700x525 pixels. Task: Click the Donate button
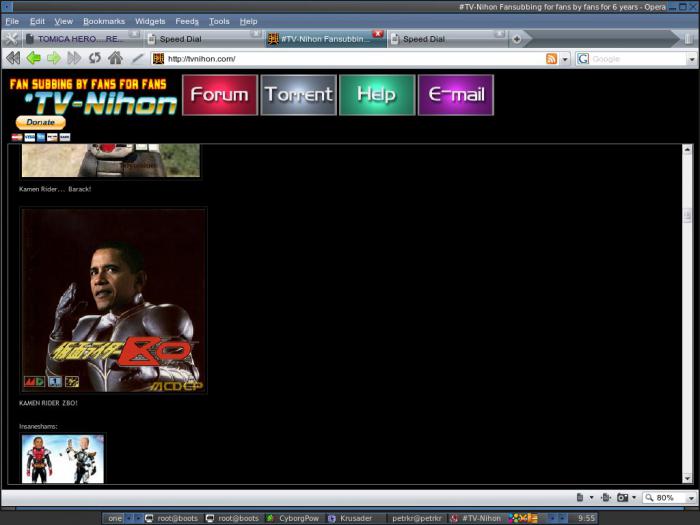tap(41, 122)
